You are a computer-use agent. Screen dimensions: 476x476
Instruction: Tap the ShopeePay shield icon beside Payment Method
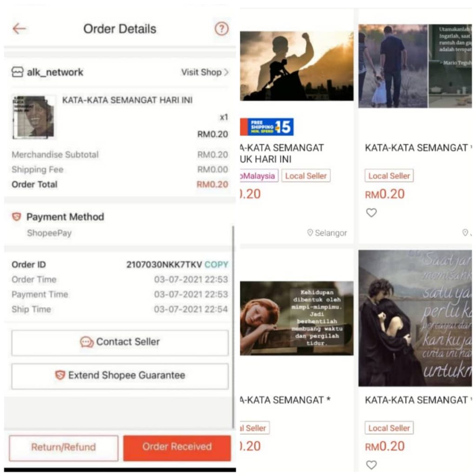click(x=17, y=217)
